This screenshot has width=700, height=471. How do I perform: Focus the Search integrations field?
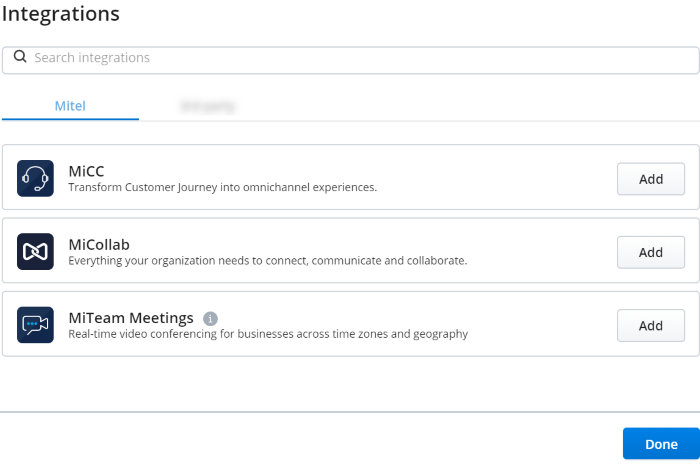pyautogui.click(x=350, y=60)
